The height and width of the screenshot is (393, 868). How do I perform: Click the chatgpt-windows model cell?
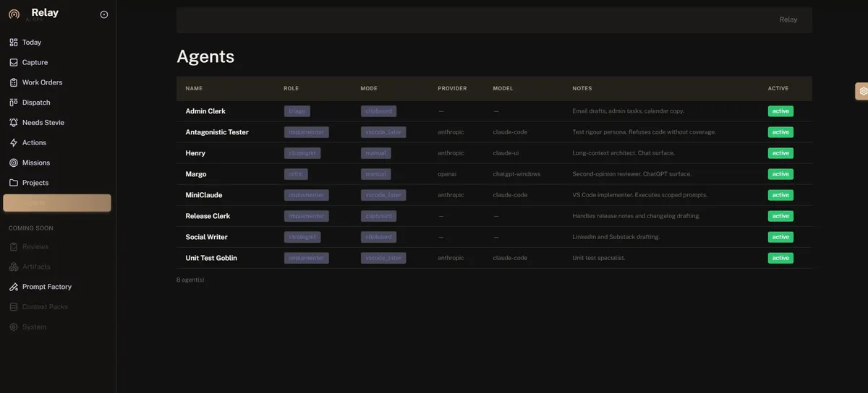point(516,174)
